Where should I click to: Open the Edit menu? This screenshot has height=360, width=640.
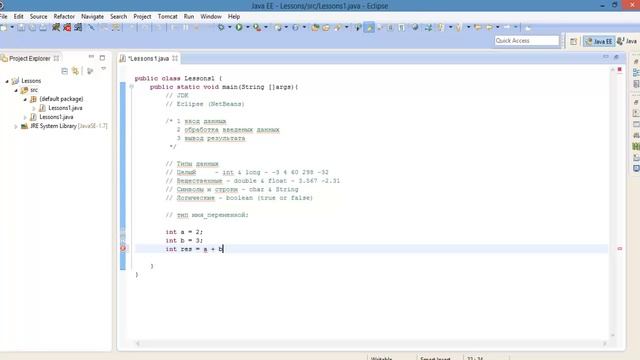point(18,17)
